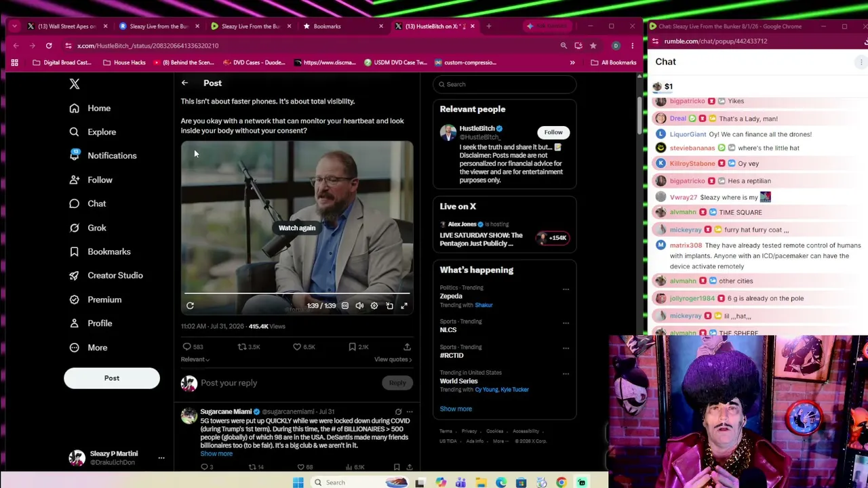Click the video progress bar

(297, 293)
